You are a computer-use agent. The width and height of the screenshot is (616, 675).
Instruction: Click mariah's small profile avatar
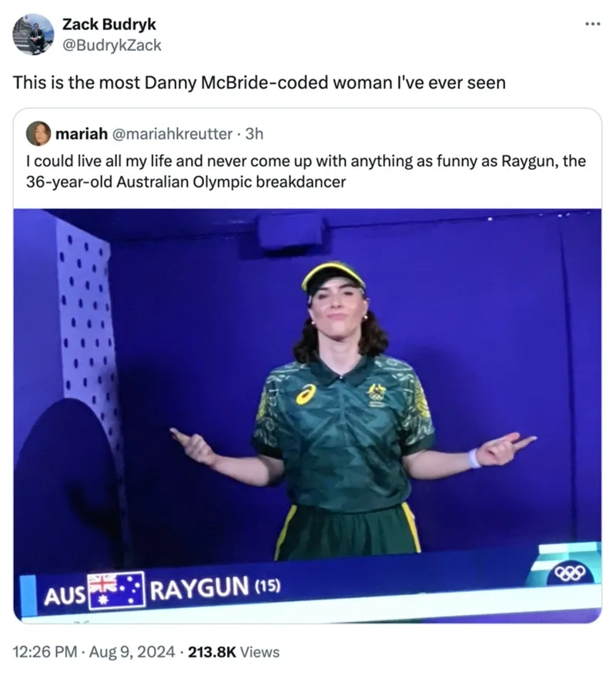(x=38, y=133)
